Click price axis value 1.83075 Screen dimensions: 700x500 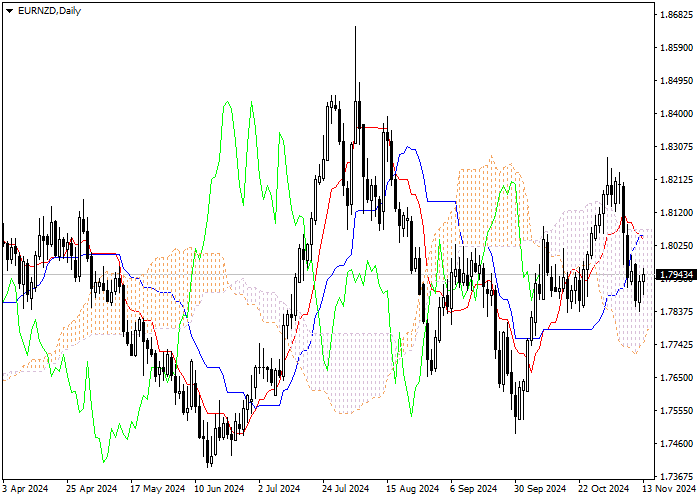coord(676,147)
